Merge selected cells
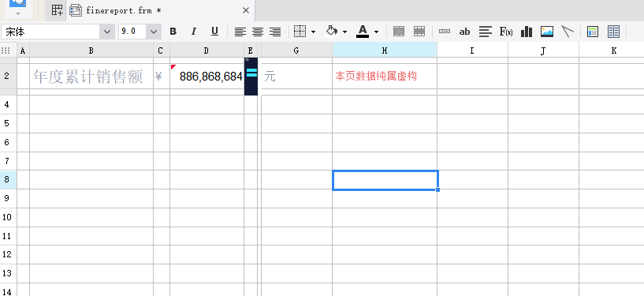The width and height of the screenshot is (644, 296). tap(399, 32)
